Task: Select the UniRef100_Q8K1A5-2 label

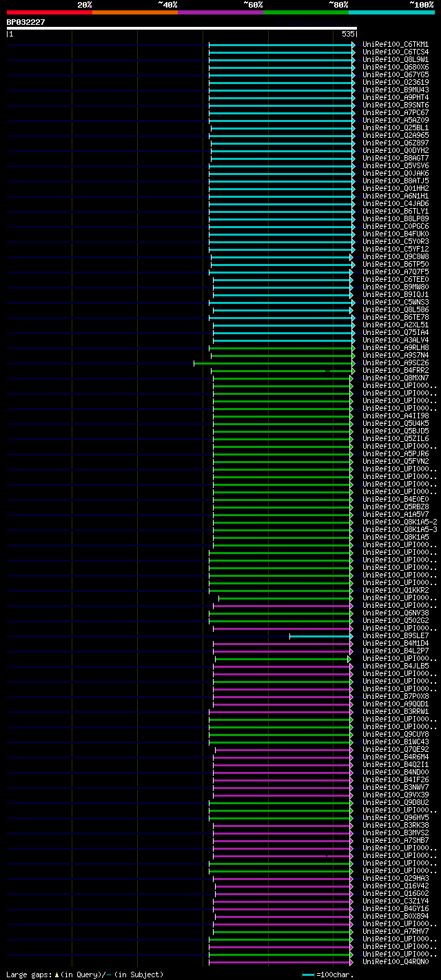Action: click(400, 522)
